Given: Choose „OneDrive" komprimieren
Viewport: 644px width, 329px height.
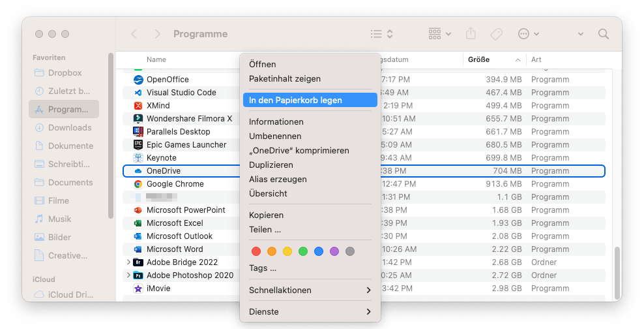Looking at the screenshot, I should pos(310,151).
